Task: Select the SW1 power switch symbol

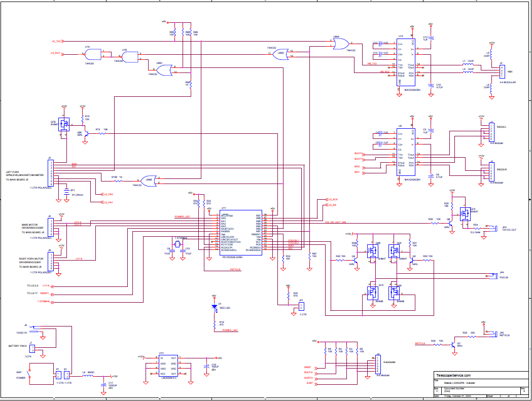Action: [x=29, y=374]
